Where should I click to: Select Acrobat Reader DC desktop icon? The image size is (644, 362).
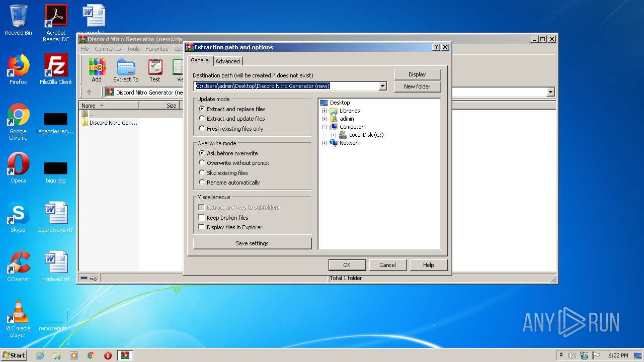point(56,23)
